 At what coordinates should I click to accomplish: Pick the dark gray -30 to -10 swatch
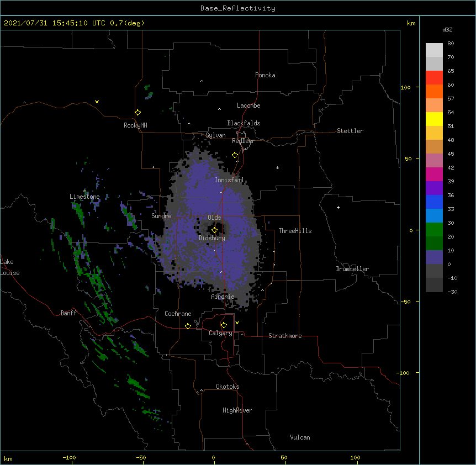(434, 285)
